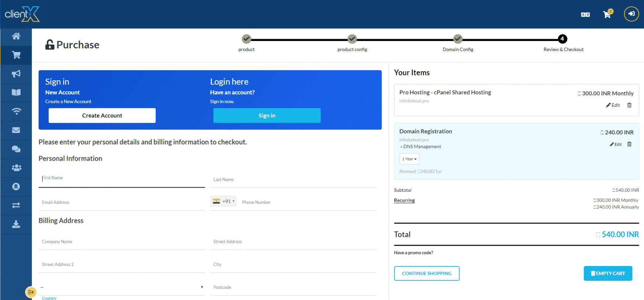
Task: Open the shopping cart in top bar
Action: tap(607, 14)
